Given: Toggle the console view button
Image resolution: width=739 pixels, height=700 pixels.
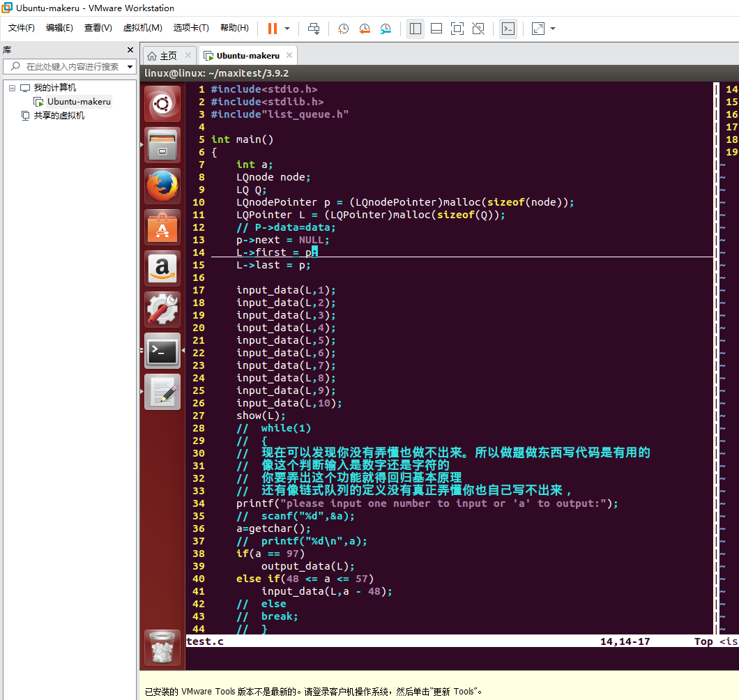Looking at the screenshot, I should pyautogui.click(x=508, y=29).
